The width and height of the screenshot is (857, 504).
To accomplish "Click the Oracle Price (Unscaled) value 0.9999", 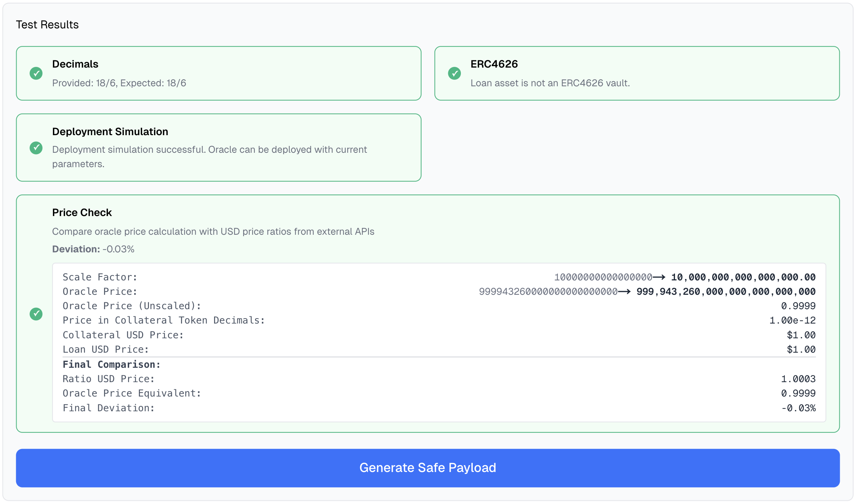I will click(x=798, y=306).
